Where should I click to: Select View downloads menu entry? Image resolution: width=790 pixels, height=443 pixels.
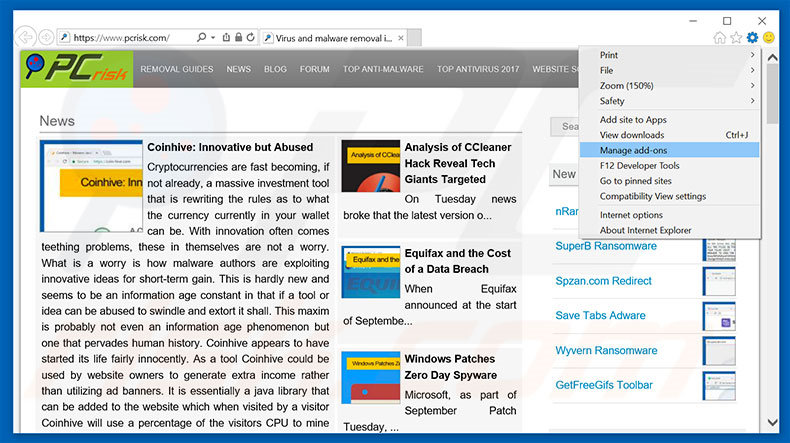(669, 135)
